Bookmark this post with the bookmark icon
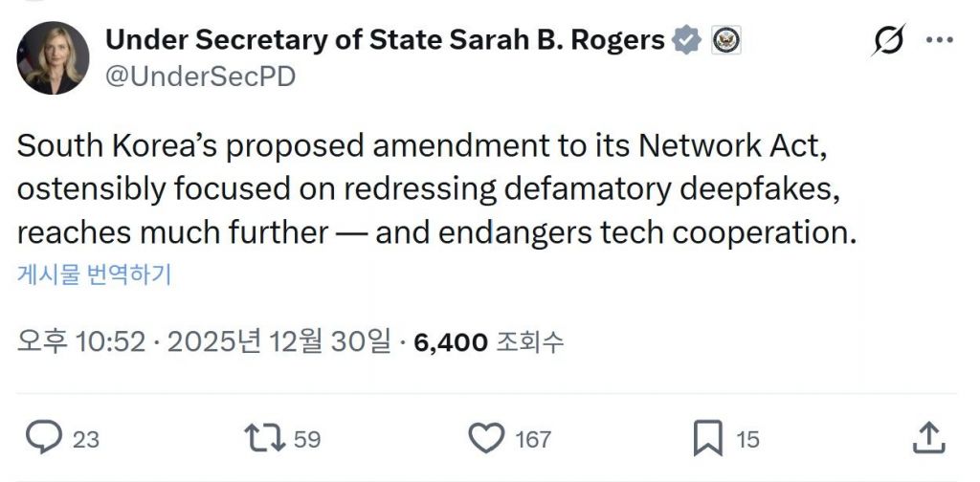The width and height of the screenshot is (980, 482). 707,439
